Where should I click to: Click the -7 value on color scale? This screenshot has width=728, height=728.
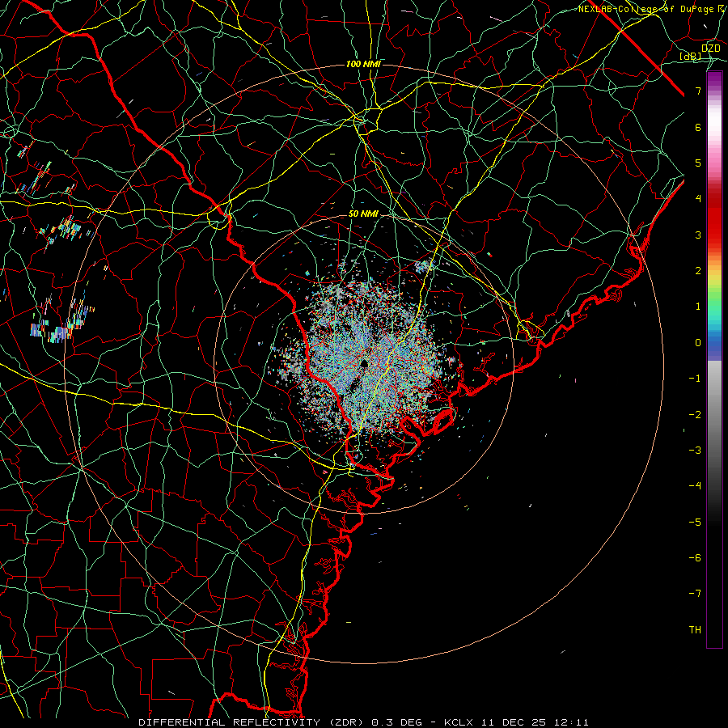(695, 594)
